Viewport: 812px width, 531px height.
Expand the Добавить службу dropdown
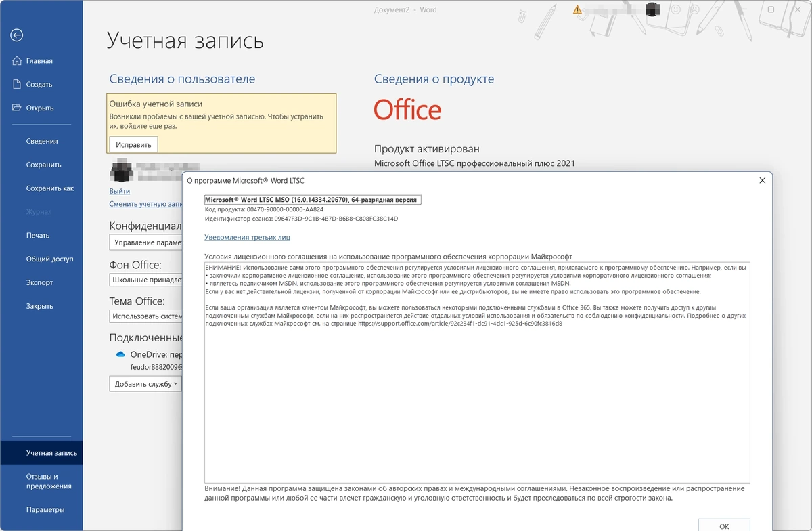click(x=145, y=384)
